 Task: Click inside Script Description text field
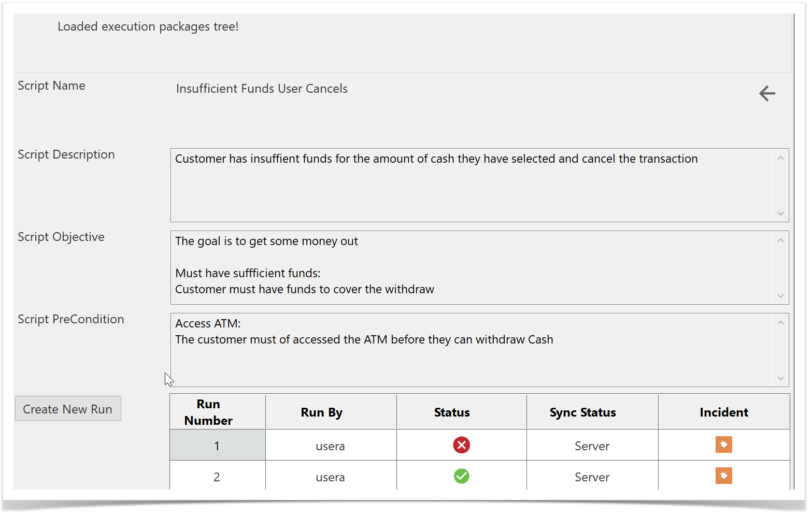pyautogui.click(x=472, y=185)
